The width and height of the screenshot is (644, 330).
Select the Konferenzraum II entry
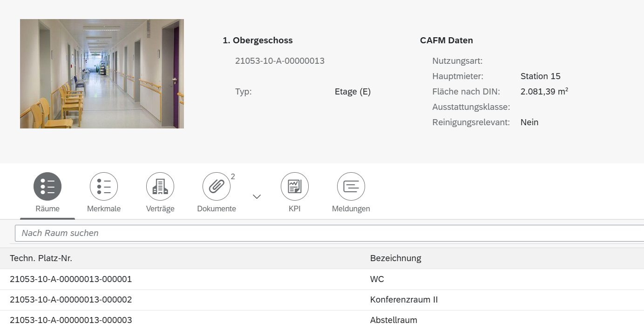tap(404, 300)
